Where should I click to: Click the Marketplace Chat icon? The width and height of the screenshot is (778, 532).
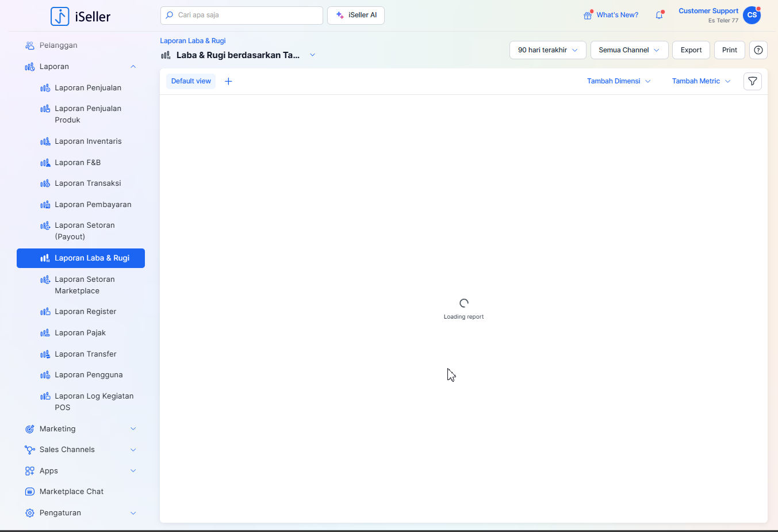(x=30, y=492)
